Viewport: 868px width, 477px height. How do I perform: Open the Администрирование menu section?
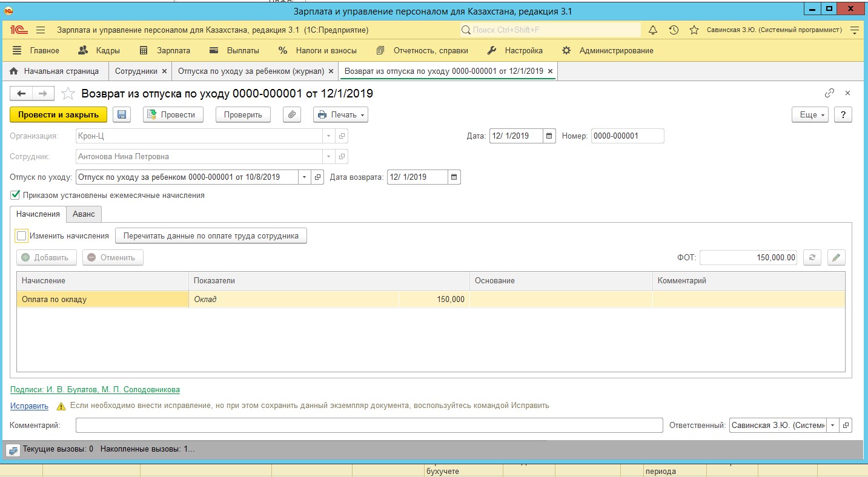coord(608,50)
